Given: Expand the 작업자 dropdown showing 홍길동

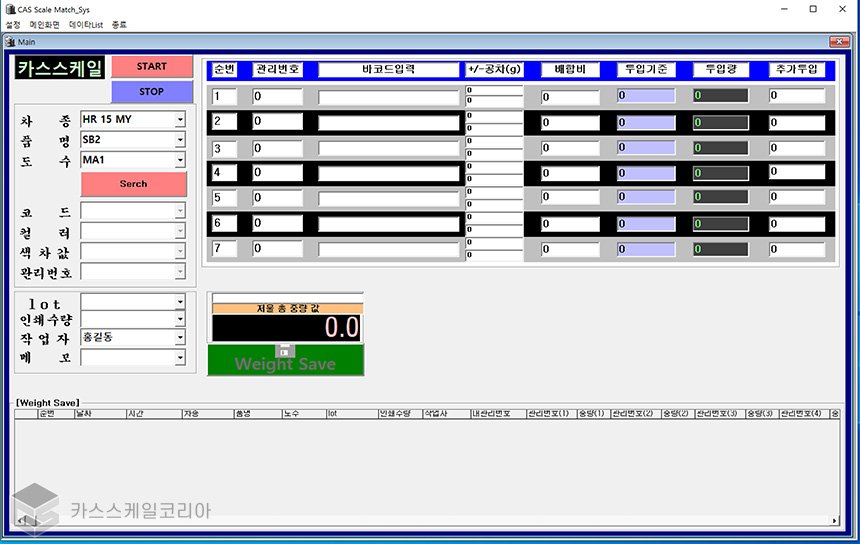Looking at the screenshot, I should (x=180, y=338).
